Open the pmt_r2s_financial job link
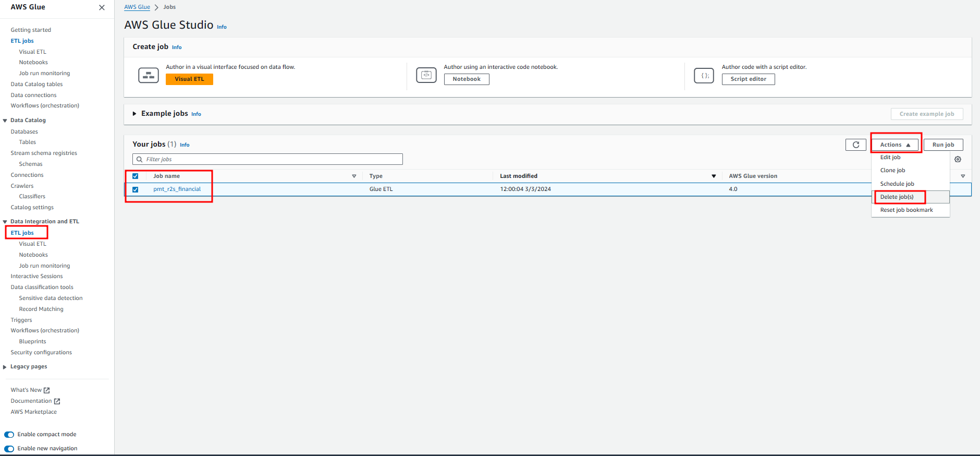The height and width of the screenshot is (456, 980). pyautogui.click(x=177, y=189)
